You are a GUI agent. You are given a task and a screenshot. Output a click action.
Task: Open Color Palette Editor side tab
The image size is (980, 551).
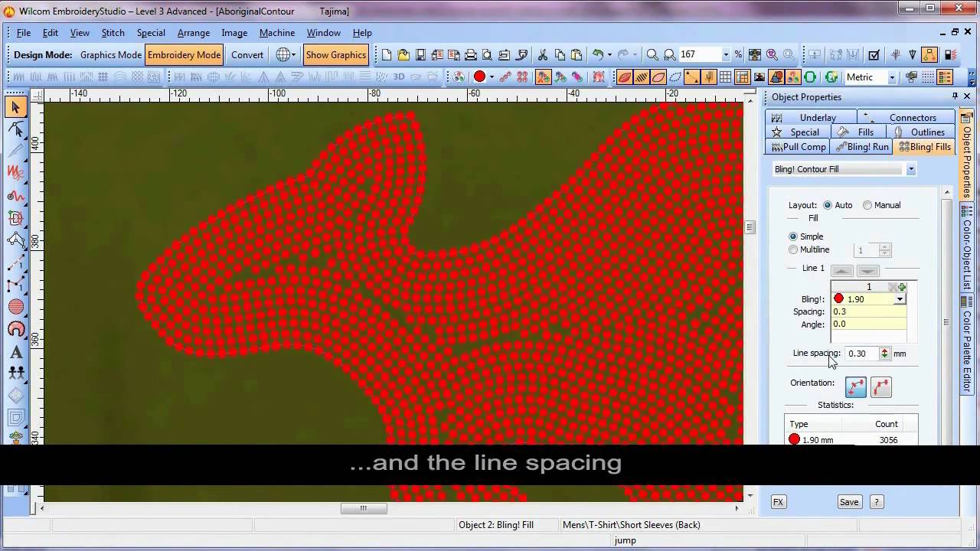(x=967, y=344)
